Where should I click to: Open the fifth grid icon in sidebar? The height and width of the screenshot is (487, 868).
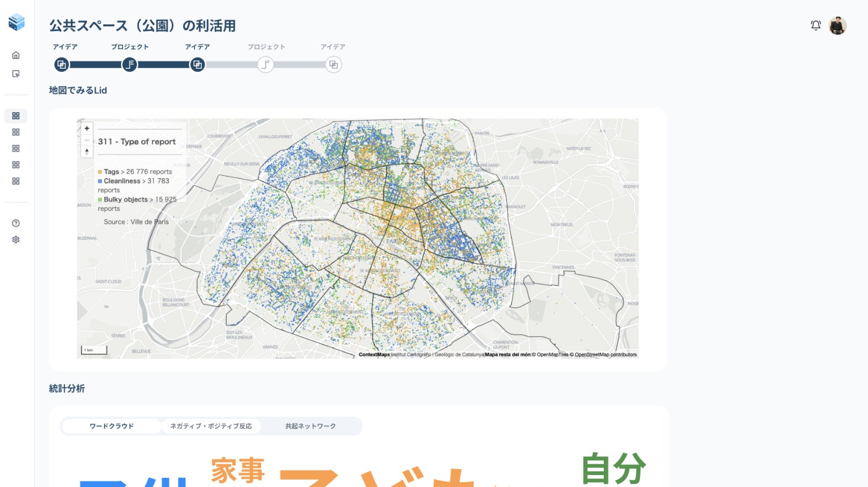tap(16, 181)
